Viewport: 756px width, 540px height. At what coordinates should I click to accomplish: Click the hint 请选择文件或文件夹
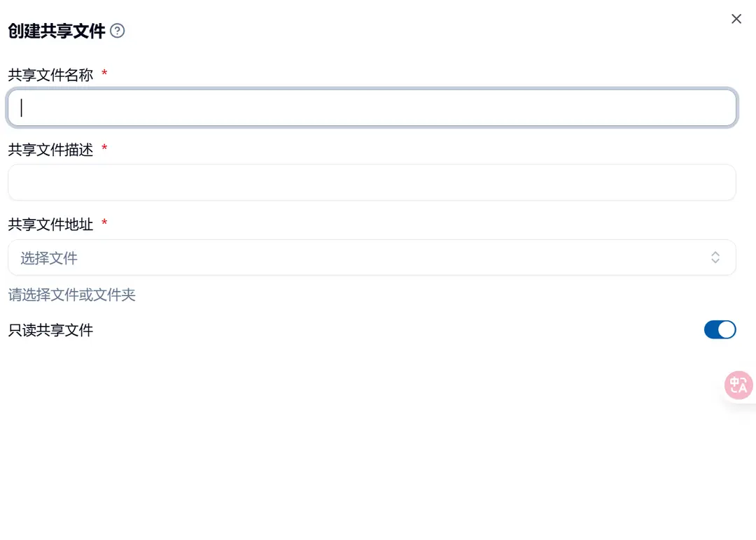[x=72, y=294]
